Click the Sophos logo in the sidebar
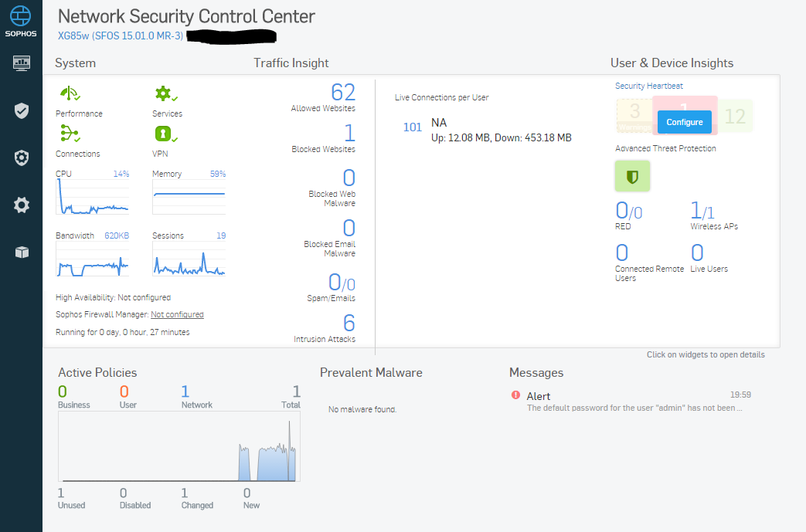This screenshot has height=532, width=806. (x=21, y=21)
